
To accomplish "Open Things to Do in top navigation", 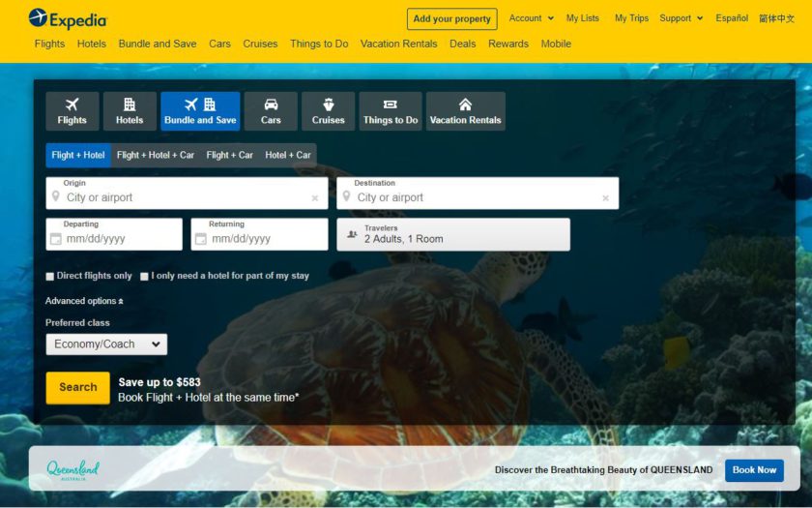I will pyautogui.click(x=319, y=44).
